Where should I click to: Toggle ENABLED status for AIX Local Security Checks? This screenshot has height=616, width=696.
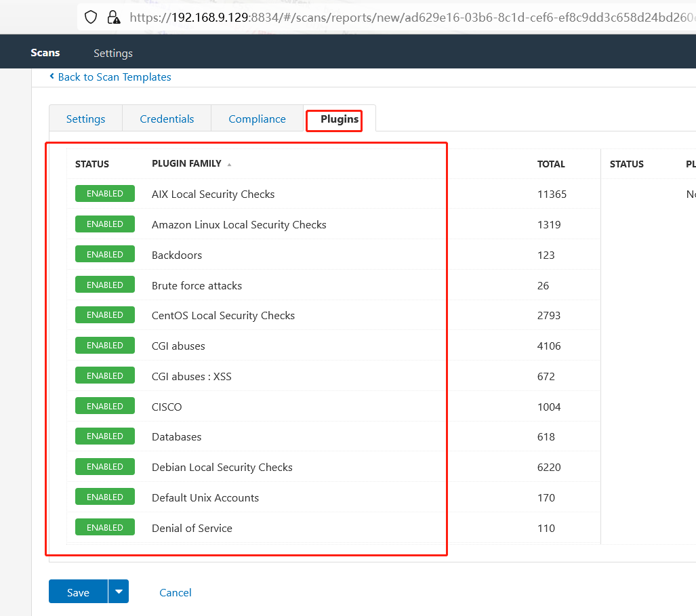(105, 194)
